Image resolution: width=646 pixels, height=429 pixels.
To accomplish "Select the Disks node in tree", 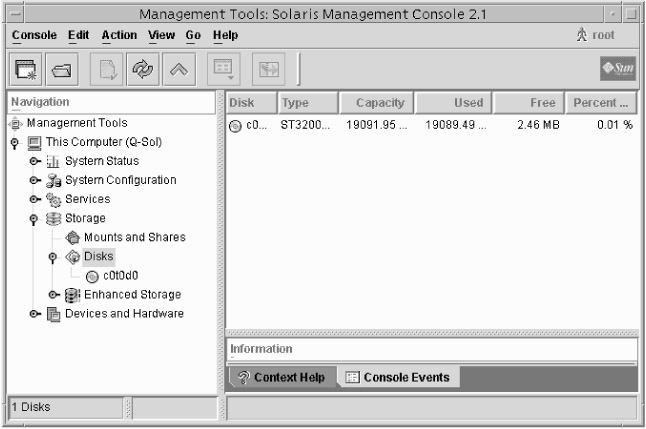I will click(99, 256).
